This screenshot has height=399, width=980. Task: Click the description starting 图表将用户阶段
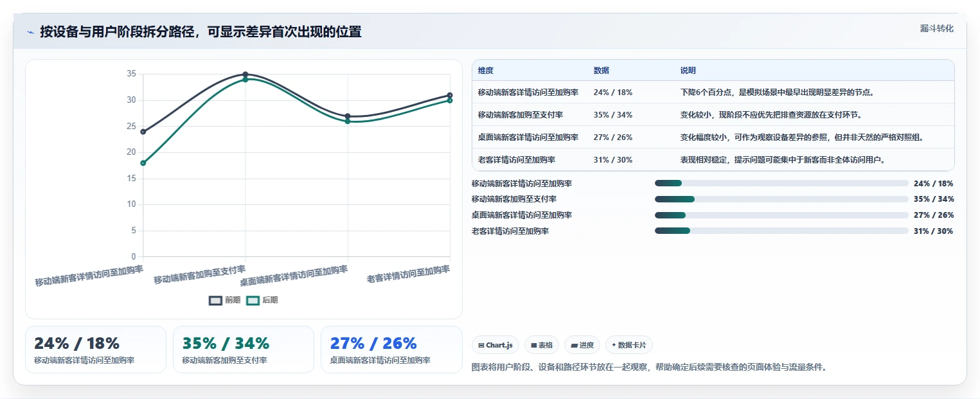648,368
